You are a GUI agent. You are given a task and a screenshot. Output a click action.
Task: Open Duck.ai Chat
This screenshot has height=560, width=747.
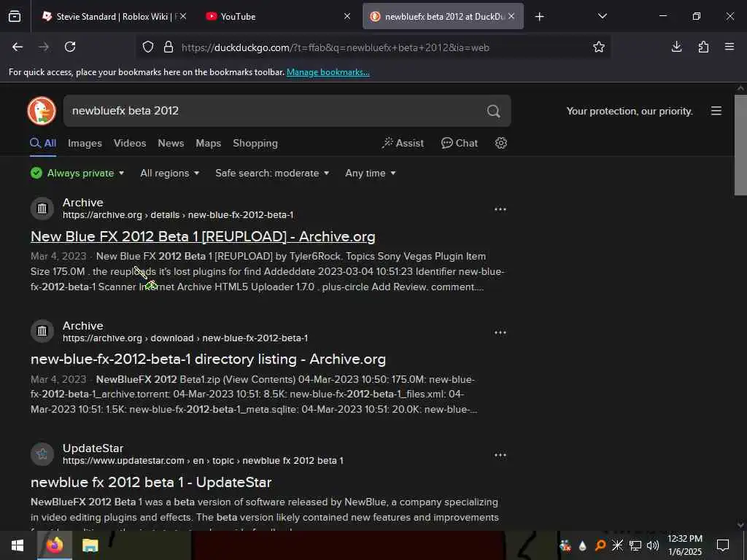click(460, 143)
